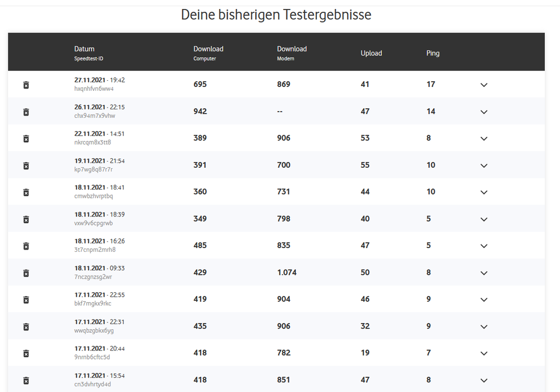
Task: Delete the 18.11.2021 09:33 test result
Action: tap(26, 273)
